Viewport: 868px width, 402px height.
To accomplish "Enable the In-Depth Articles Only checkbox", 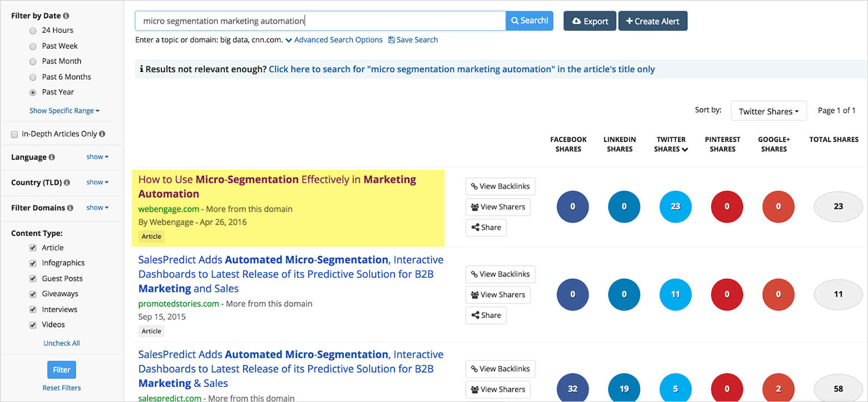I will click(x=13, y=134).
